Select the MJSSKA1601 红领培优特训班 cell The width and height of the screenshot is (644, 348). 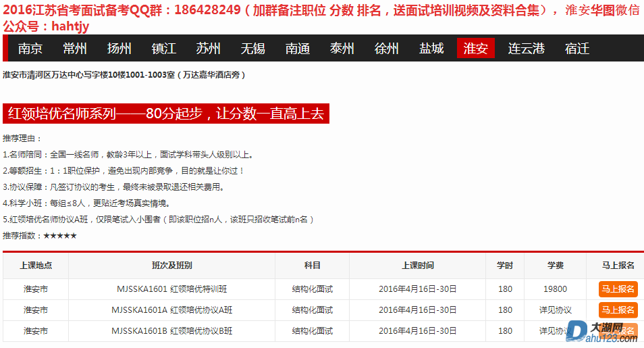click(x=171, y=289)
